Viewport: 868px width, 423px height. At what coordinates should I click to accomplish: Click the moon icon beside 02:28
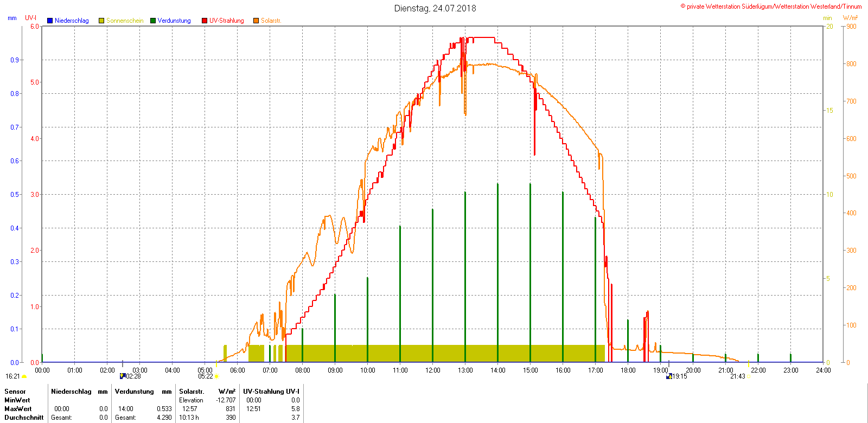point(123,376)
